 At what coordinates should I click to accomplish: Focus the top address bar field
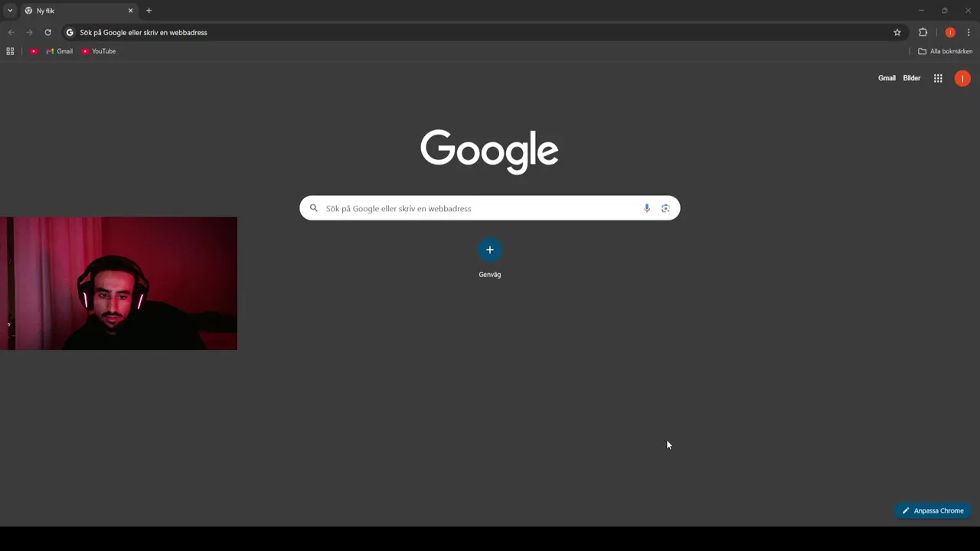(x=484, y=32)
